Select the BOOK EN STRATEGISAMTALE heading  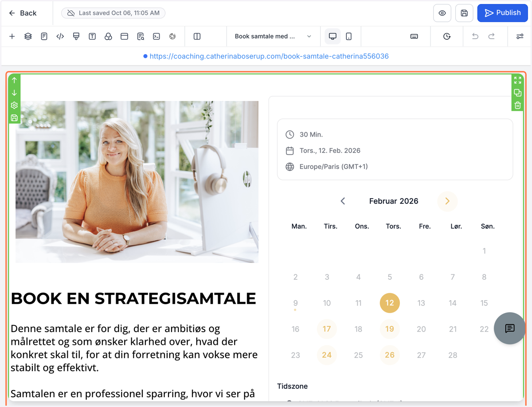coord(133,298)
